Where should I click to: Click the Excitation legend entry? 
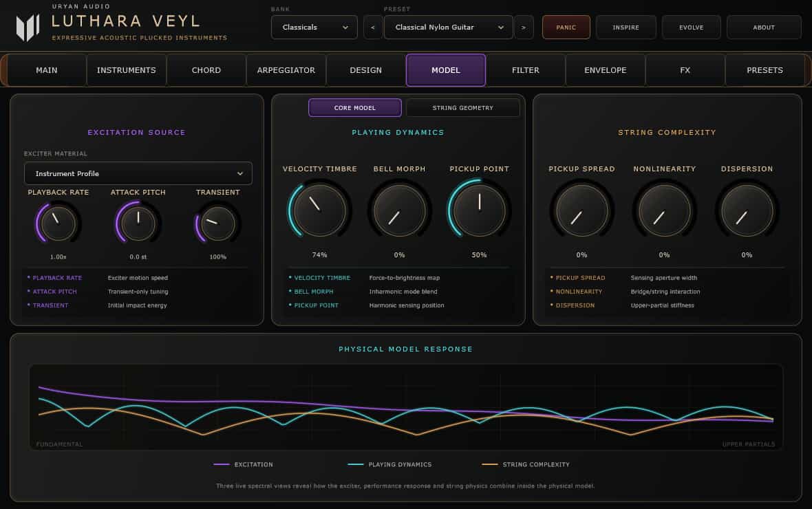pos(244,464)
